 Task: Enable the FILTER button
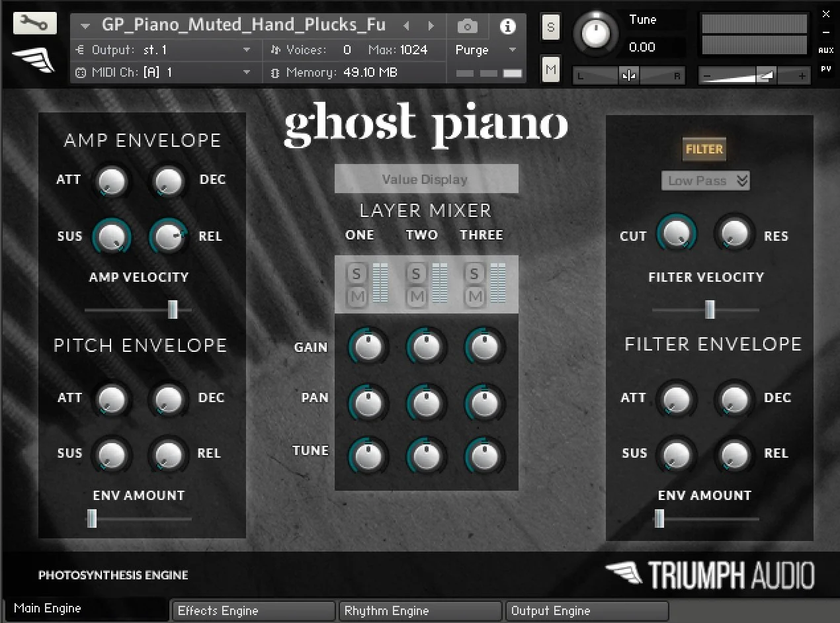point(704,149)
